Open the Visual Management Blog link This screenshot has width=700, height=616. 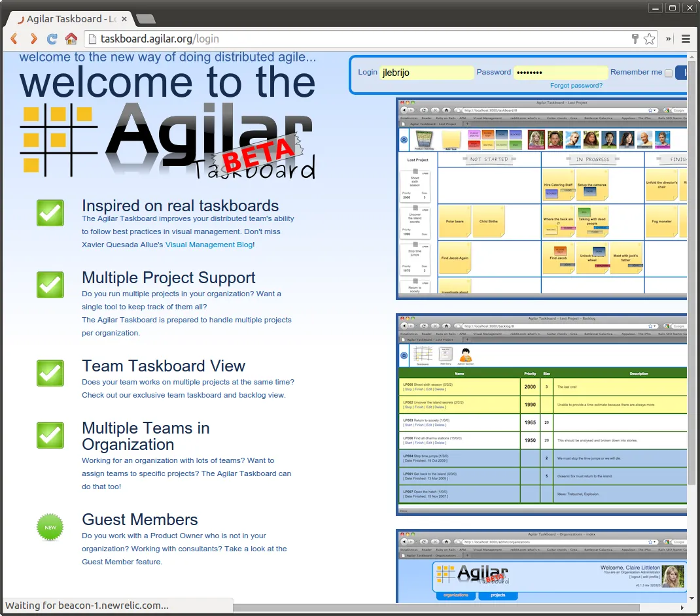click(x=210, y=245)
